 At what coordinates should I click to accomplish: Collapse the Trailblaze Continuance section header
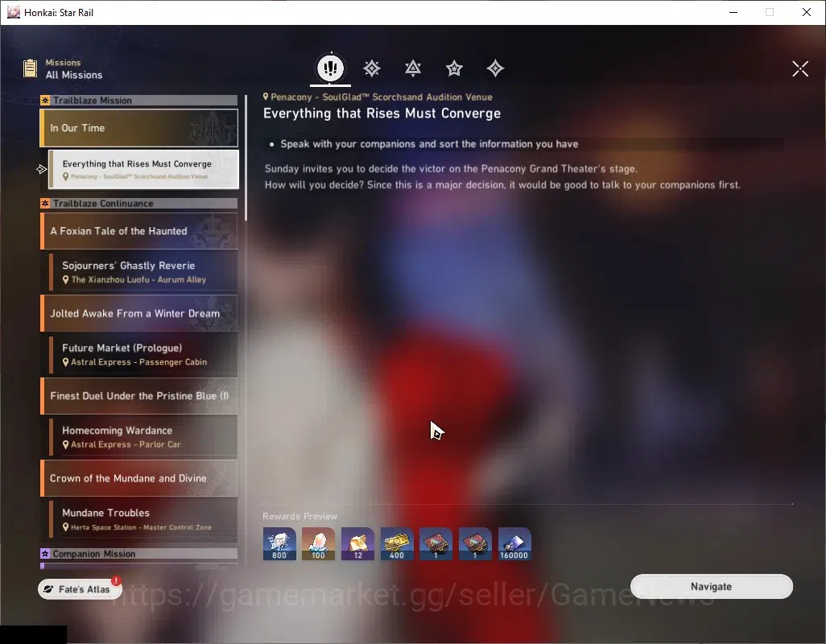139,203
